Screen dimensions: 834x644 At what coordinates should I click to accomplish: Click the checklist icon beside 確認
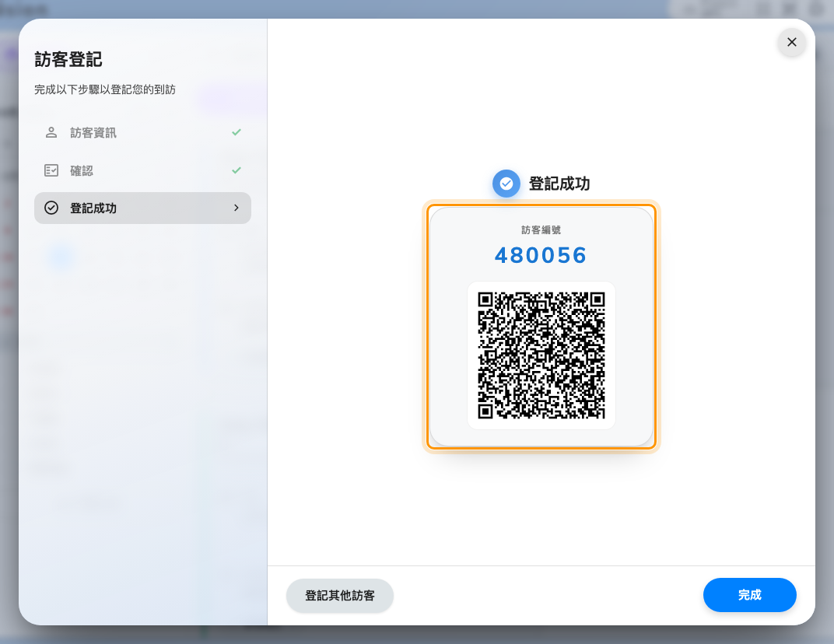coord(51,170)
